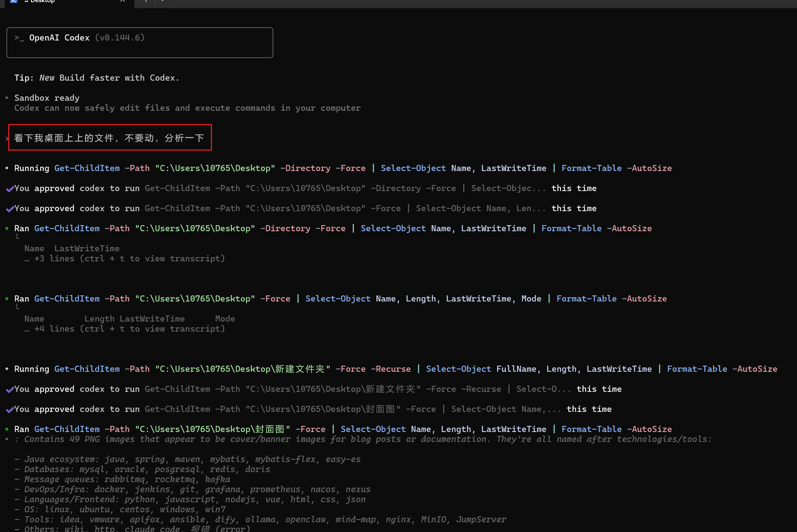The height and width of the screenshot is (532, 797).
Task: Click the checkmark beside the 'Select-Object Name, Len...' approval
Action: [x=10, y=209]
